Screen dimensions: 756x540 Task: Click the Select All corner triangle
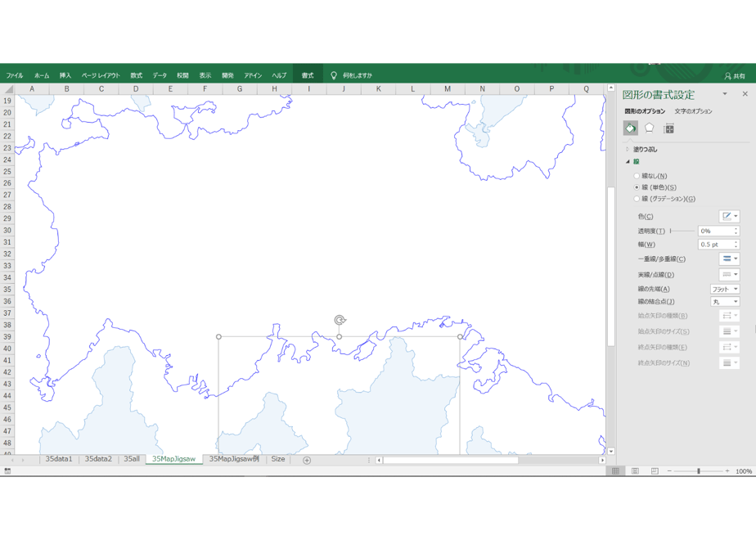click(x=8, y=88)
